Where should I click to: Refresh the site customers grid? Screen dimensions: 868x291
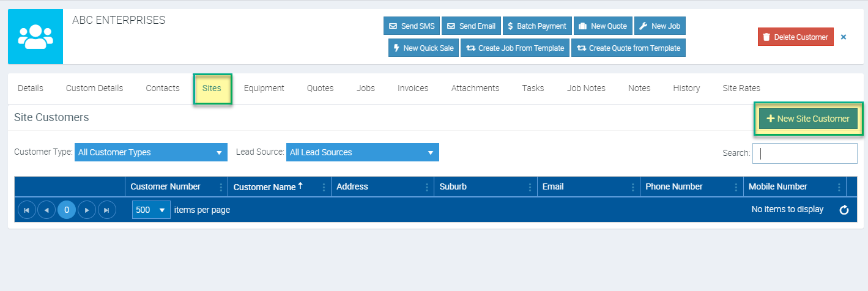(844, 210)
